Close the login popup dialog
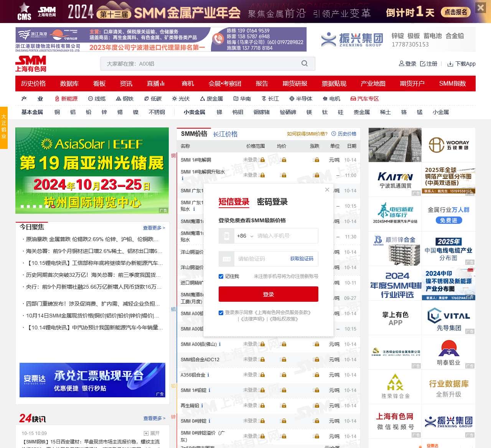The height and width of the screenshot is (448, 491). pos(327,190)
